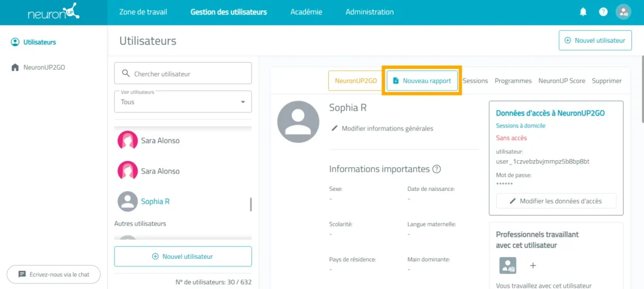Screen dimensions: 644x289
Task: Open the notifications bell icon
Action: click(583, 12)
